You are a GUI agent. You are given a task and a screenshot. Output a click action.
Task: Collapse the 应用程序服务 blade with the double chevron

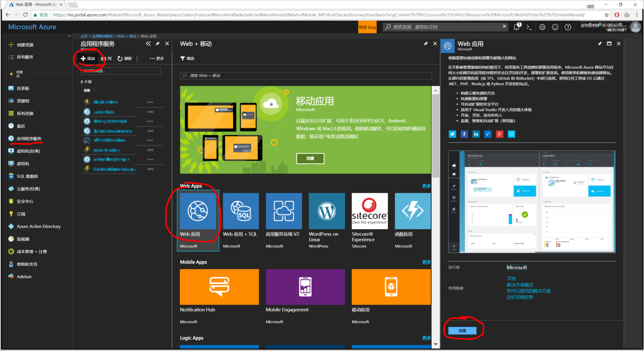click(148, 43)
